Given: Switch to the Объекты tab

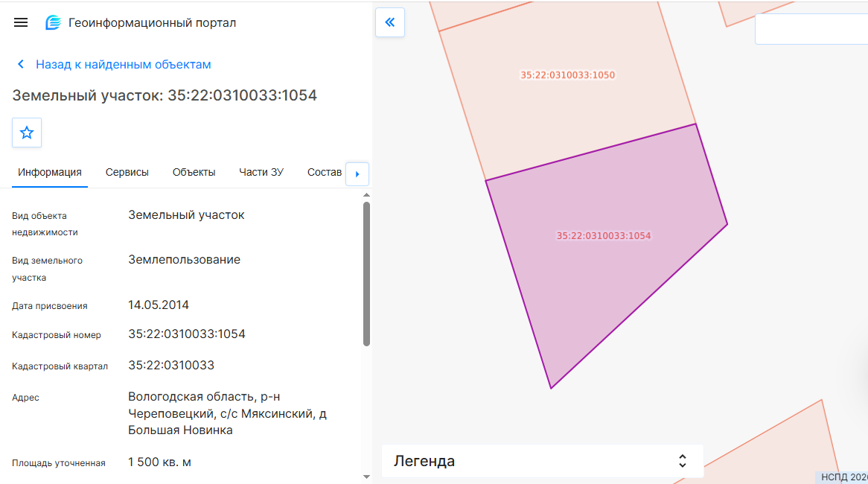Looking at the screenshot, I should 194,172.
